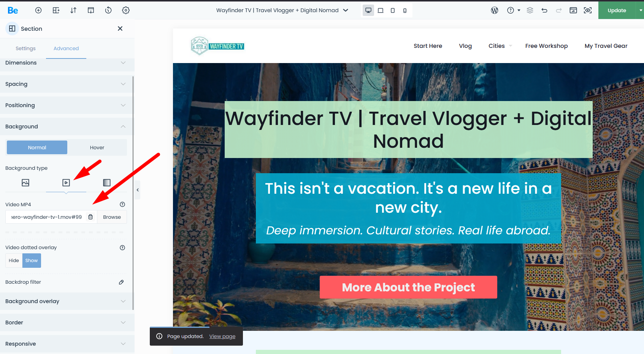This screenshot has width=644, height=354.
Task: Click the WordPress icon
Action: 495,10
